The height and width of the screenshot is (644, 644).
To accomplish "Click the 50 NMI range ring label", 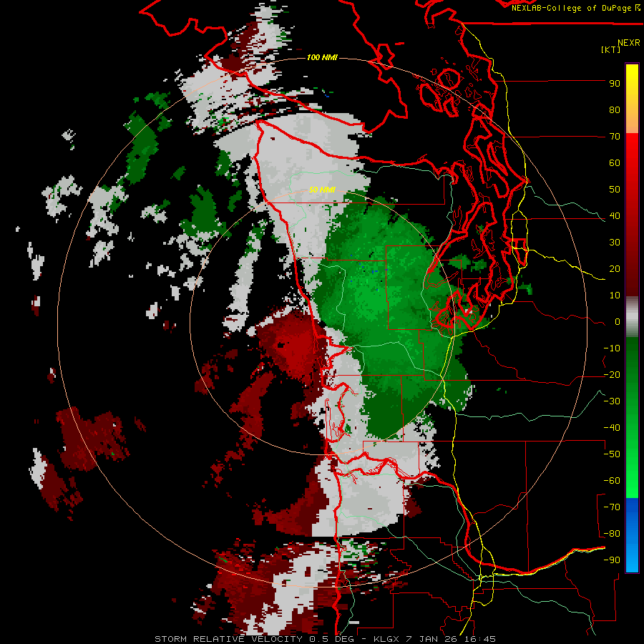I will [322, 190].
